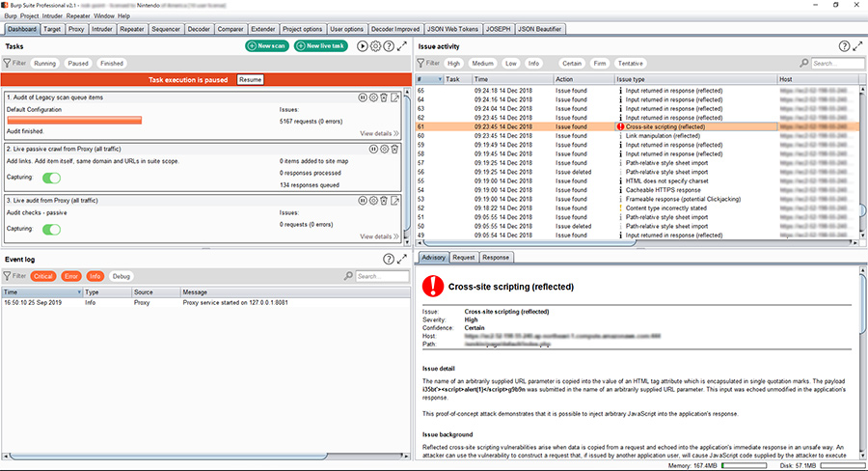
Task: Expand View details for Legacy scan audit
Action: pyautogui.click(x=379, y=133)
